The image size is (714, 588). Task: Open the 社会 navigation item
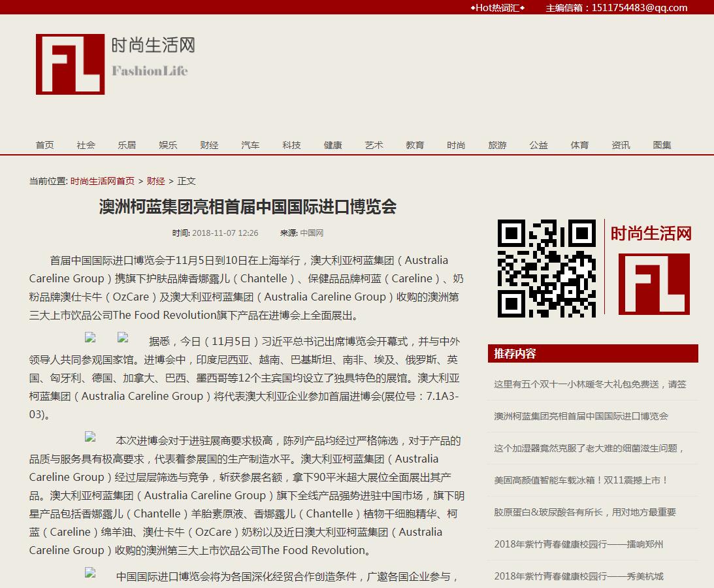pos(86,145)
